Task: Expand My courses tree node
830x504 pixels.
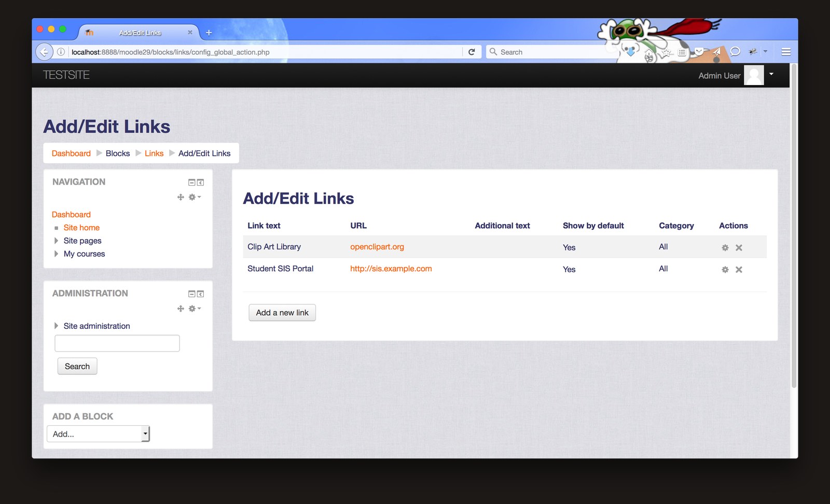Action: point(56,254)
